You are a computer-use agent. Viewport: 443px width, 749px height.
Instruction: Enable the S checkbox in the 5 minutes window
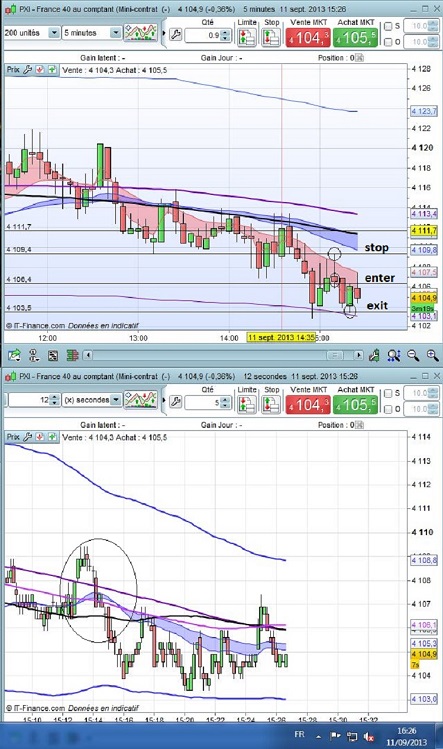click(388, 26)
